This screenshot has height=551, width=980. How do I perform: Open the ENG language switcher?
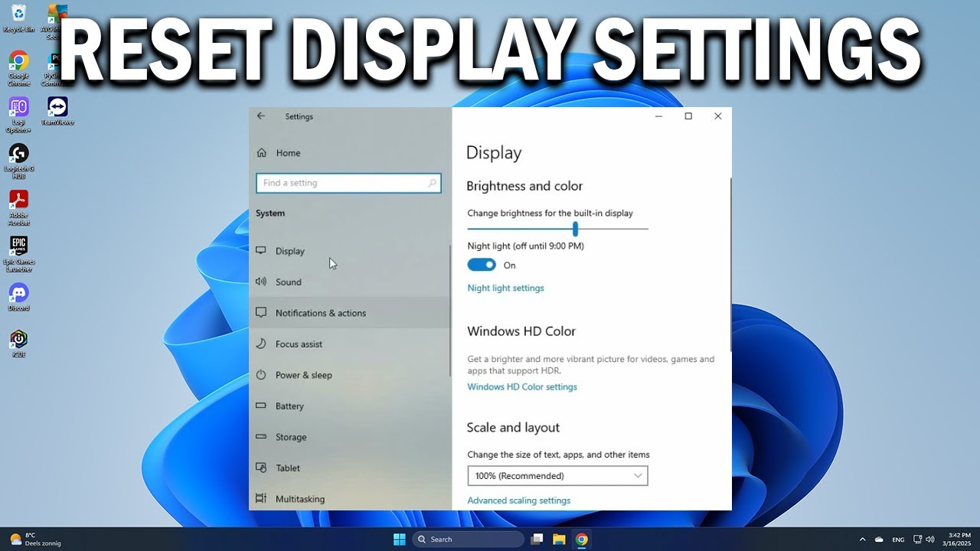(899, 540)
